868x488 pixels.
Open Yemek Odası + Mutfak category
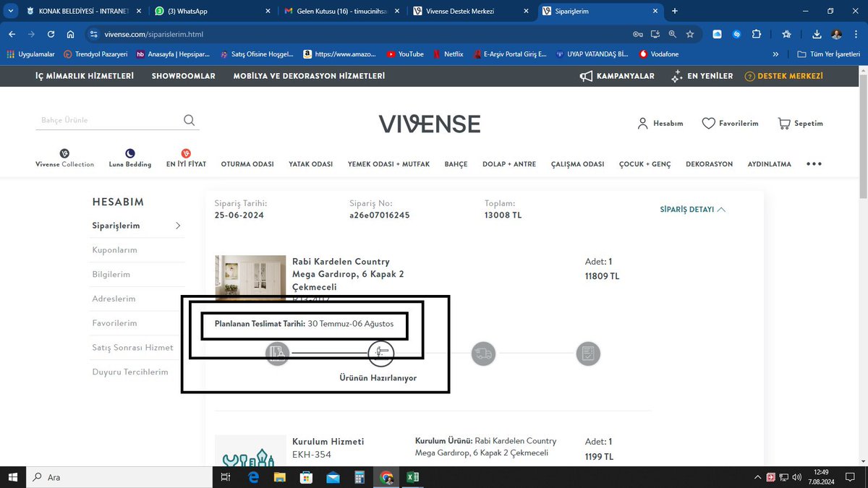click(x=388, y=164)
